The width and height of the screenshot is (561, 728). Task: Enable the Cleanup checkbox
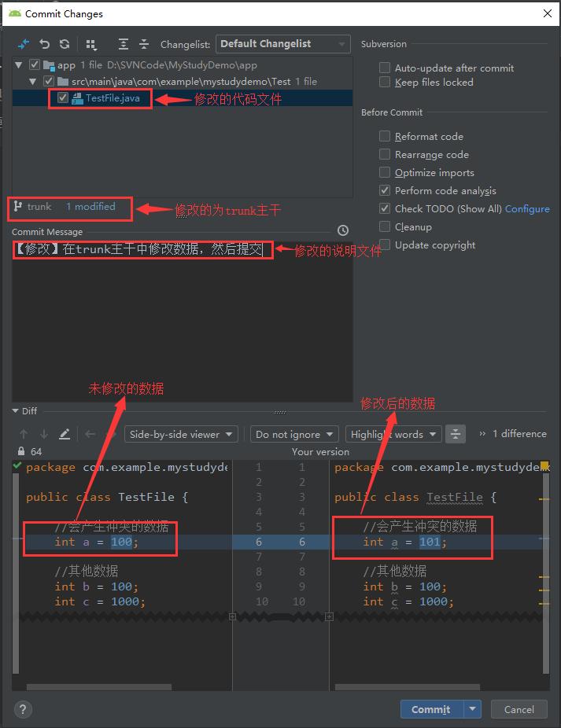point(385,226)
